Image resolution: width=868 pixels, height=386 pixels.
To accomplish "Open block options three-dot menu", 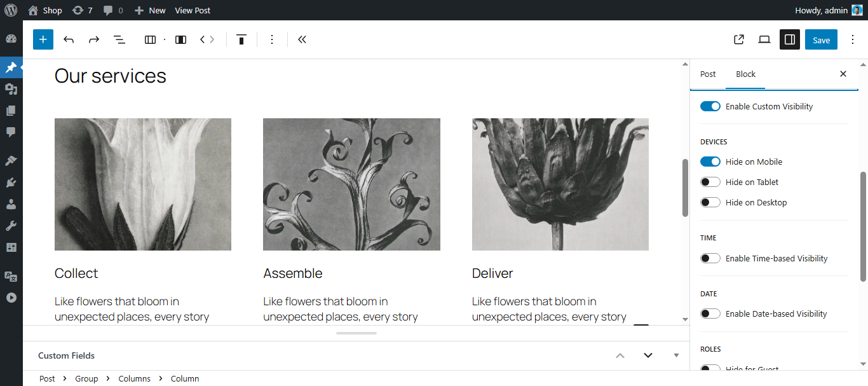I will coord(272,39).
